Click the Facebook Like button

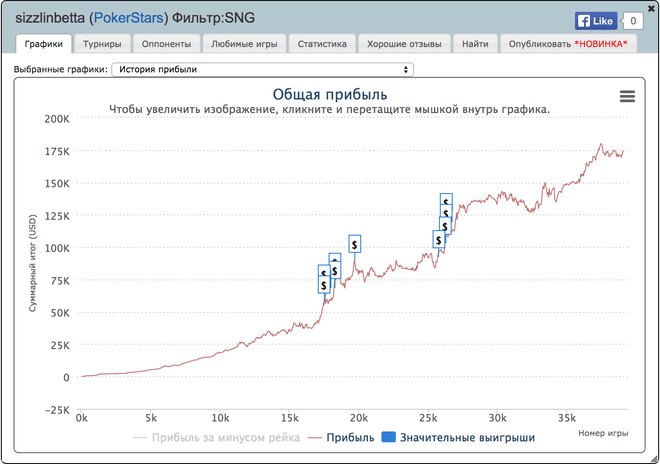point(596,21)
